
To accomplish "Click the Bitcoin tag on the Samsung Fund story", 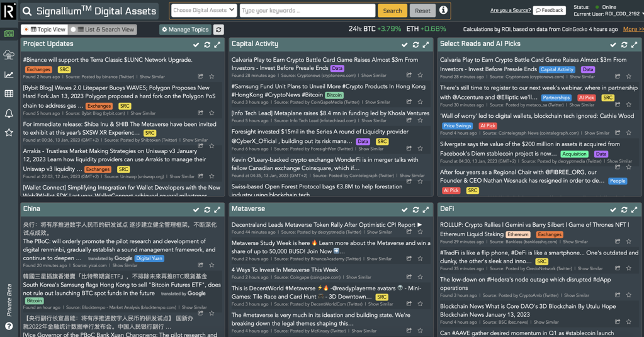I will pos(334,95).
